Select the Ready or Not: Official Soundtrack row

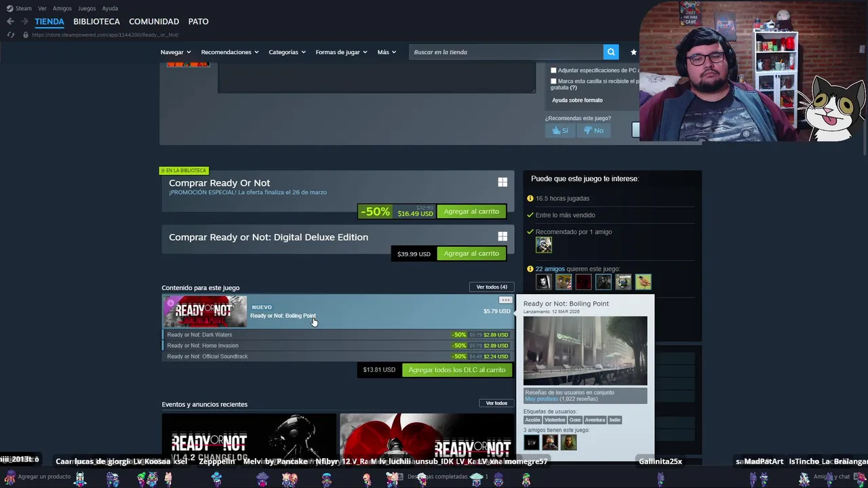tap(338, 357)
